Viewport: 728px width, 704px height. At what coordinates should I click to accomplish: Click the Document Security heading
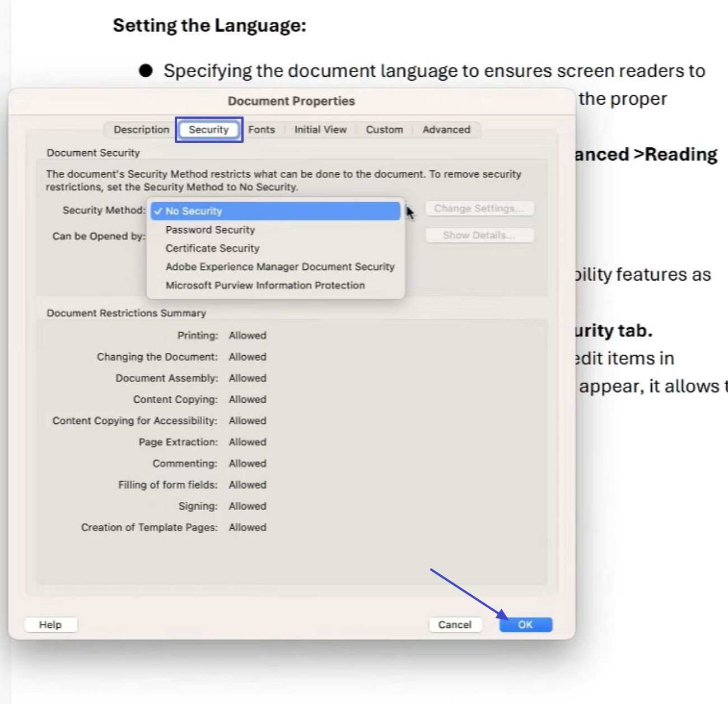(93, 152)
